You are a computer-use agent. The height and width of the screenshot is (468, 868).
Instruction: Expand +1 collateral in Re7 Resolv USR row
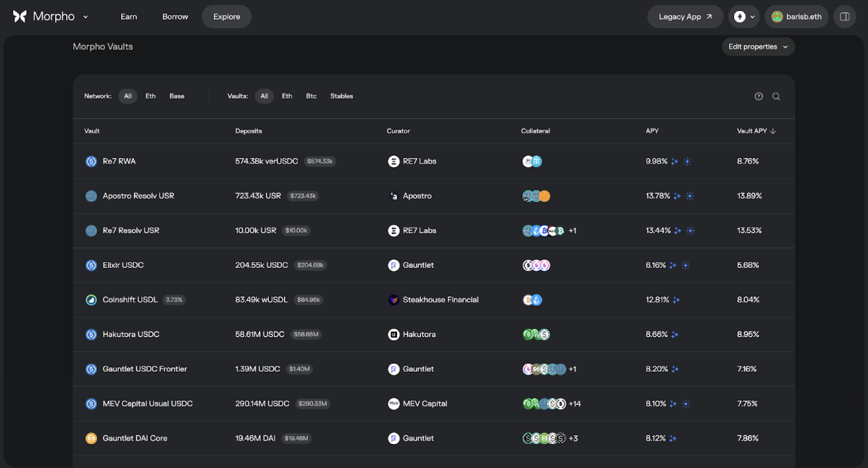point(572,230)
